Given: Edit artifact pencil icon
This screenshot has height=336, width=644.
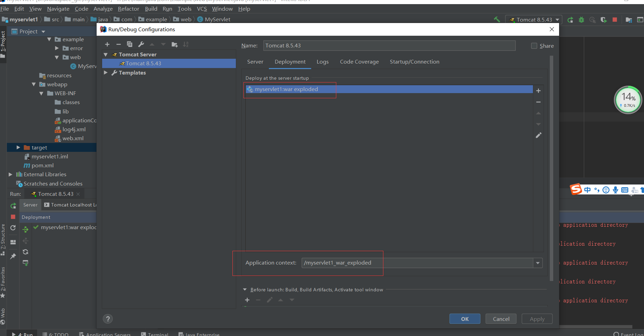Looking at the screenshot, I should (538, 135).
